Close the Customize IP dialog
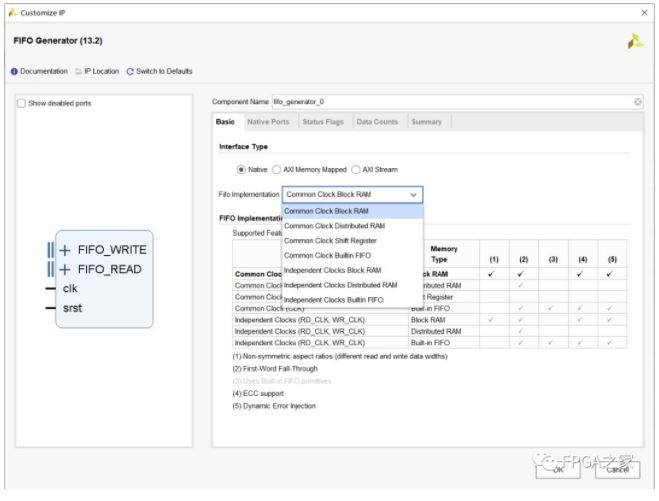659x501 pixels. pyautogui.click(x=644, y=13)
